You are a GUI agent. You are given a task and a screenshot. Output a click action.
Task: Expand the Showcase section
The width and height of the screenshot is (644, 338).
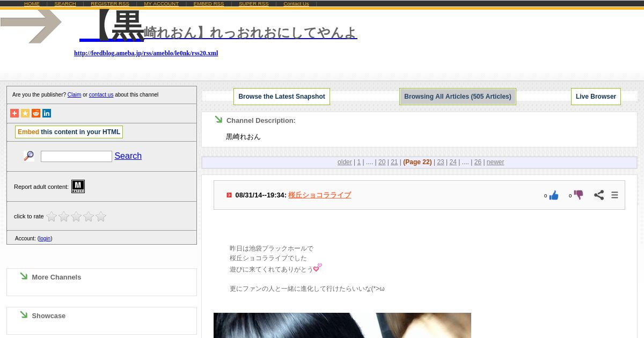point(48,316)
